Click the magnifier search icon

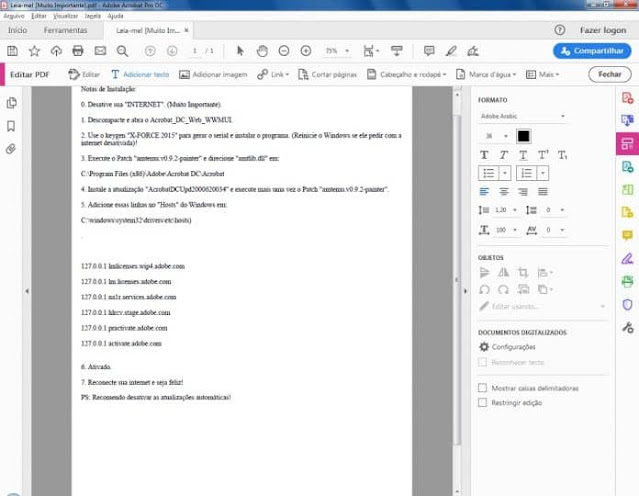tap(122, 51)
